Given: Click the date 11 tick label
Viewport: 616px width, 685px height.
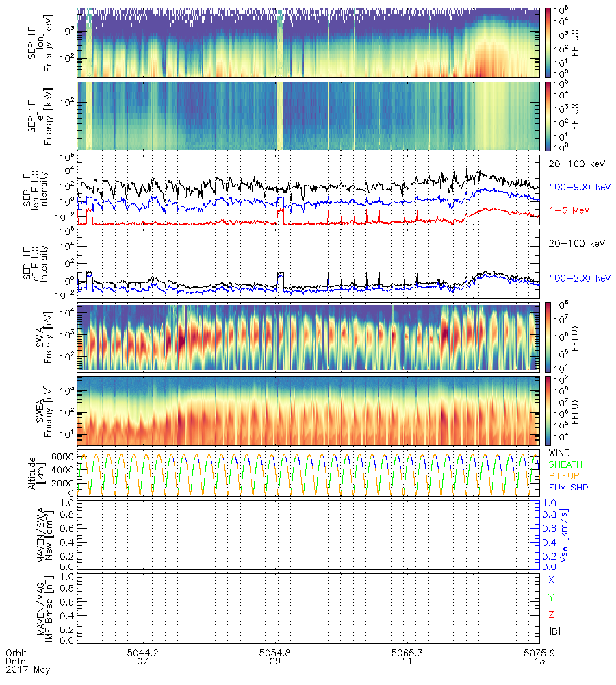Looking at the screenshot, I should tap(407, 662).
